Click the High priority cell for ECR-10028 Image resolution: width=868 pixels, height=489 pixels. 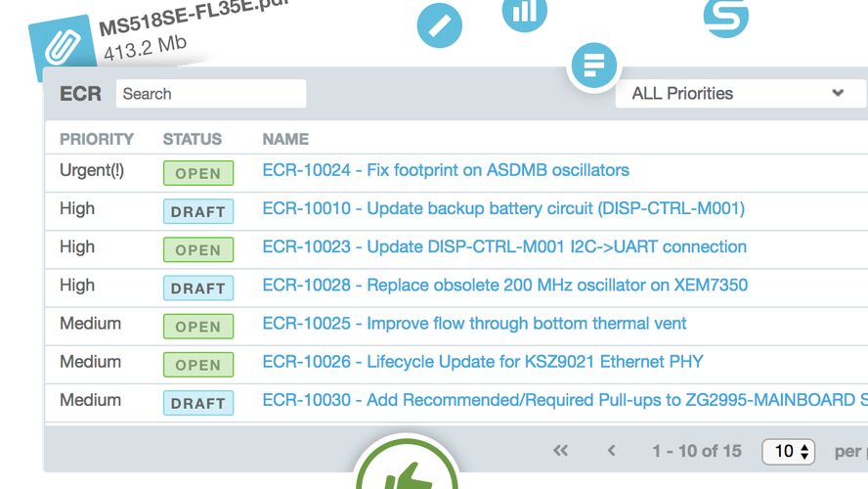tap(77, 286)
